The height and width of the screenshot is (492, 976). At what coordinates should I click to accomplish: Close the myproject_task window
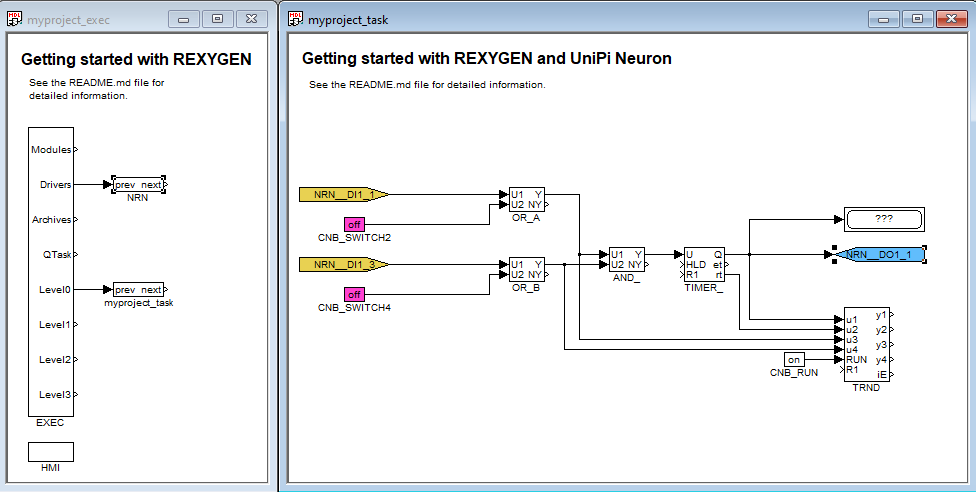tap(951, 19)
